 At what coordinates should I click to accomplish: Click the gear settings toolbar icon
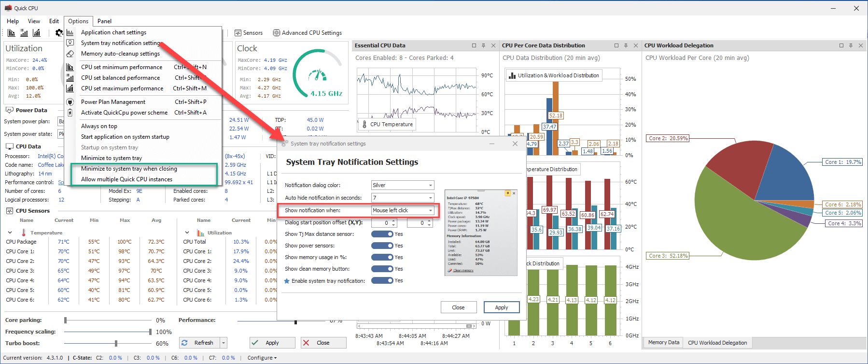pyautogui.click(x=59, y=33)
